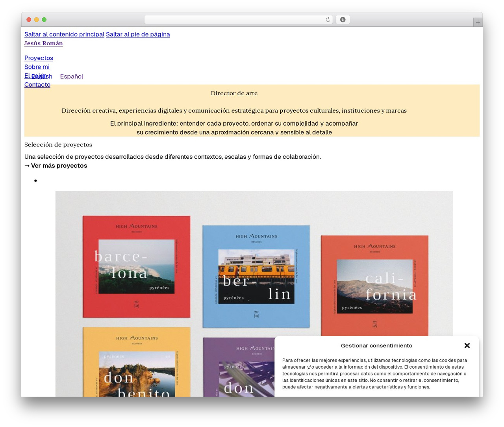Open a new tab with plus button
This screenshot has width=504, height=427.
[478, 22]
